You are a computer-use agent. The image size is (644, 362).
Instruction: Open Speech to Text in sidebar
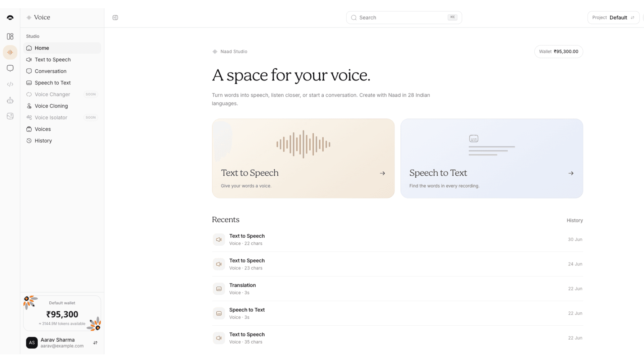point(62,83)
